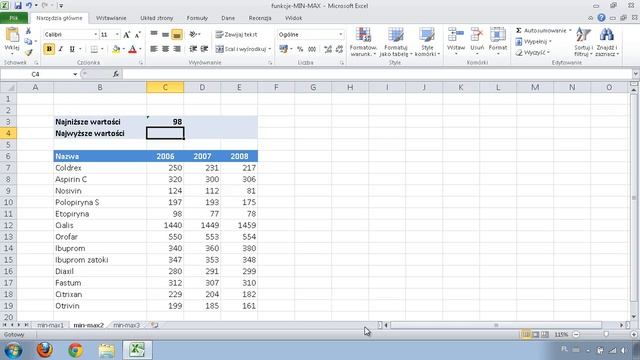Decrease indent icon
640x360 pixels.
193,49
